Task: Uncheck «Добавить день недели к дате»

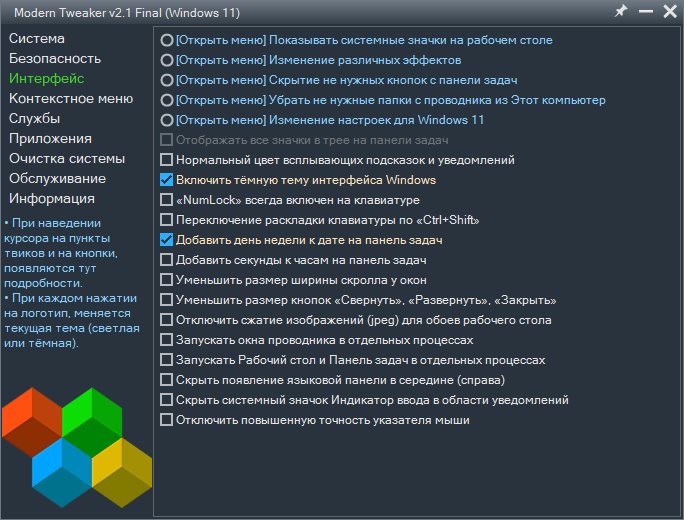Action: [x=166, y=240]
